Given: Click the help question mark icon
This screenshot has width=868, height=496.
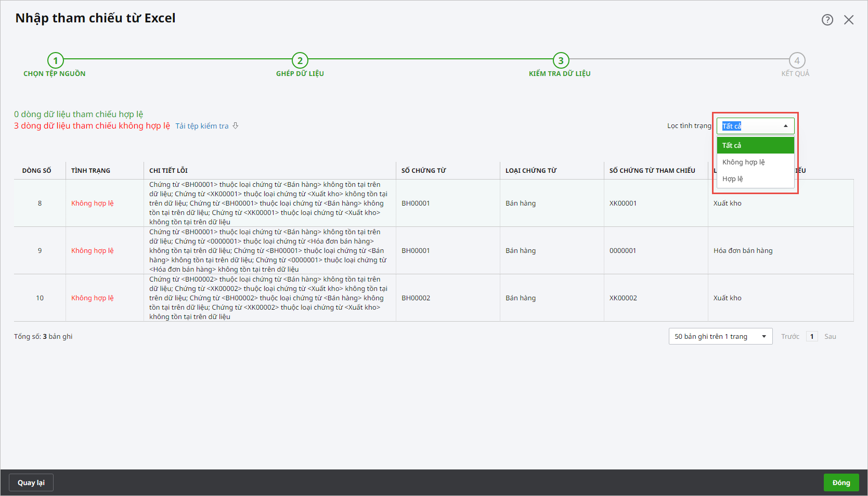Looking at the screenshot, I should click(827, 20).
